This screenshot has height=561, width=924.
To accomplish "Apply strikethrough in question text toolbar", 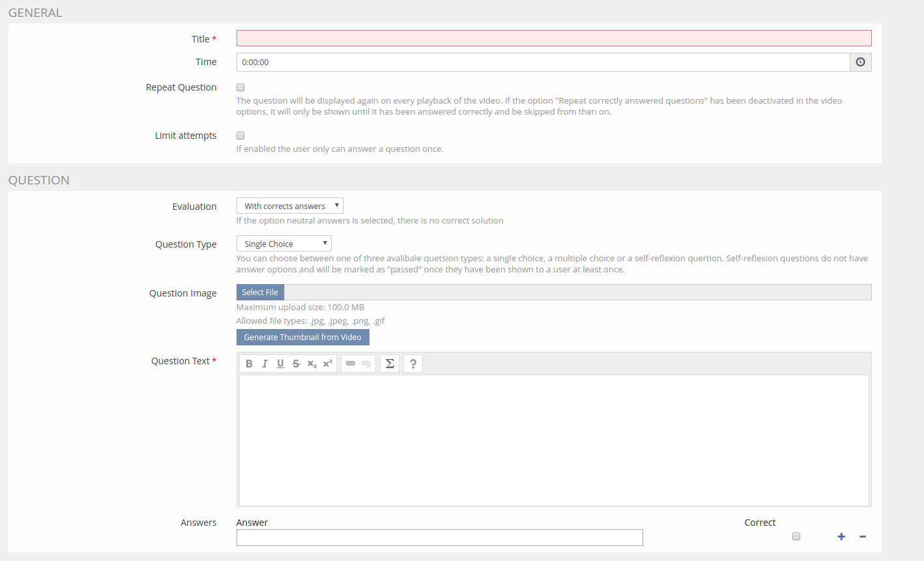I will click(296, 364).
